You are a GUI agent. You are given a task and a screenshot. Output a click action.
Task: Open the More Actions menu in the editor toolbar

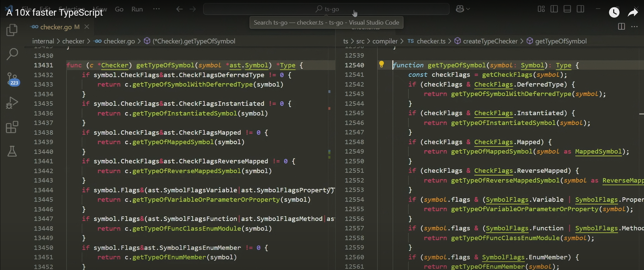[635, 27]
